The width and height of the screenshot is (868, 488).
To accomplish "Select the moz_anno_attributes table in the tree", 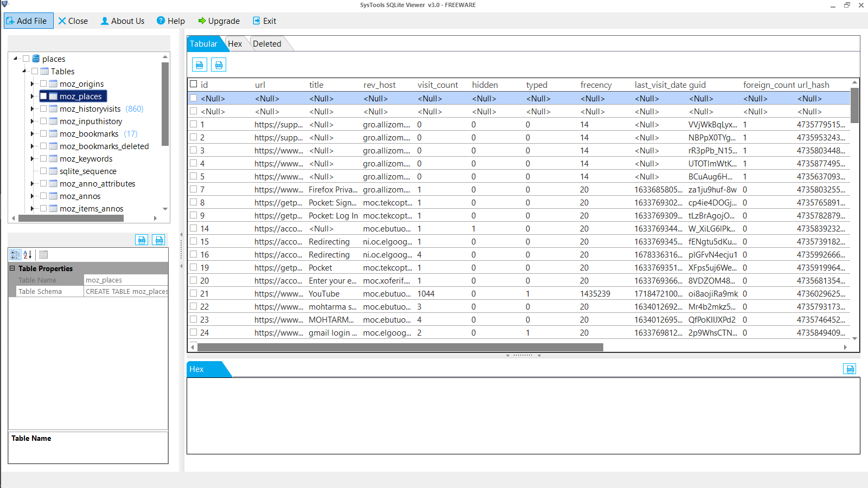I will [98, 183].
